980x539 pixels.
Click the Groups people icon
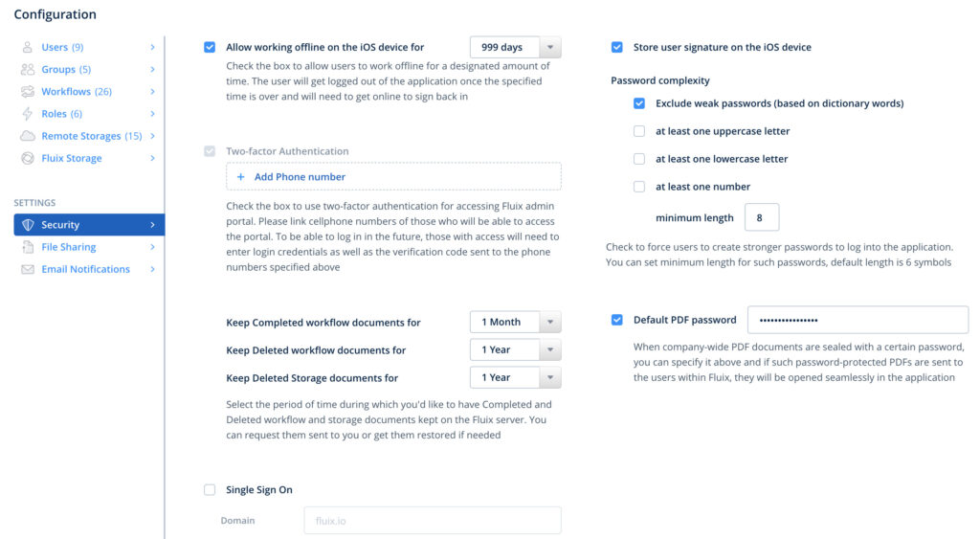pyautogui.click(x=27, y=70)
